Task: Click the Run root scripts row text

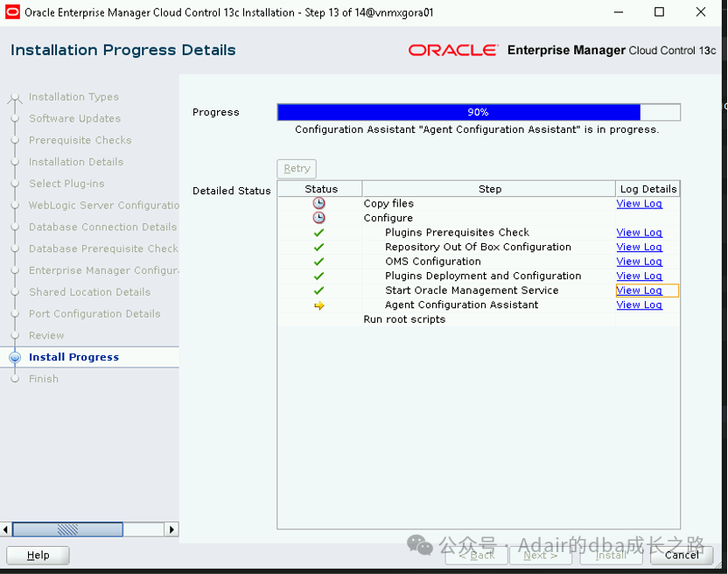Action: [x=404, y=319]
